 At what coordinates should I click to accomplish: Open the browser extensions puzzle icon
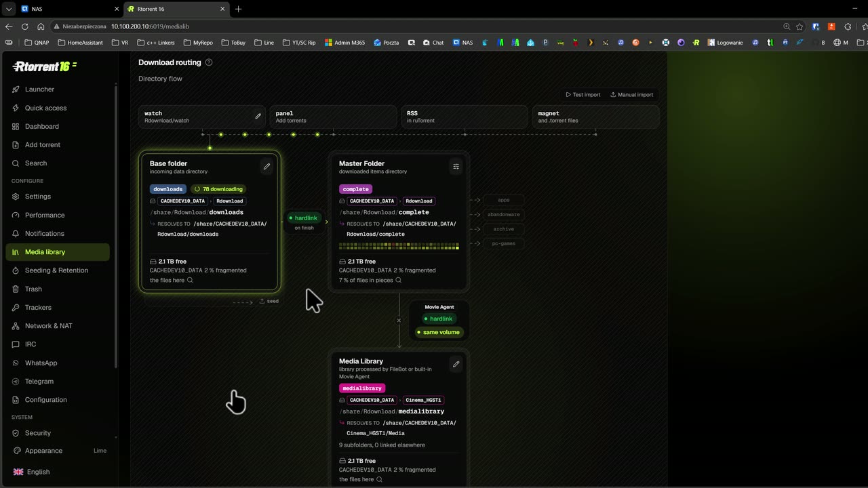click(848, 26)
